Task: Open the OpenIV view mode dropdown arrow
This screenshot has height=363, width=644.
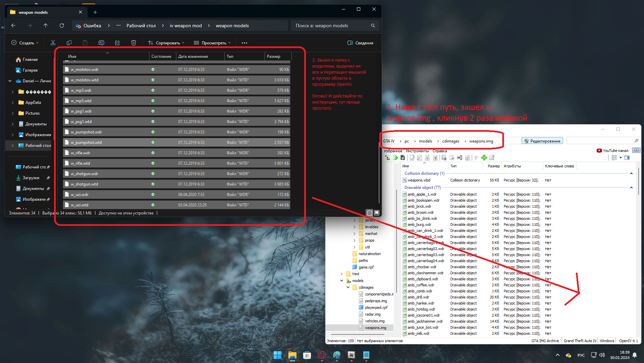Action: pos(620,158)
